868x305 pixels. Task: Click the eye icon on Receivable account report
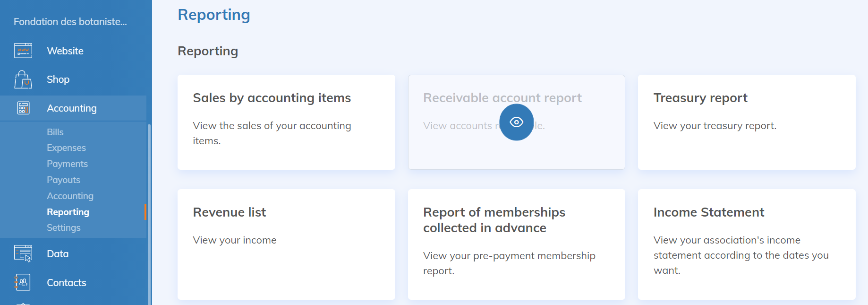pos(516,122)
